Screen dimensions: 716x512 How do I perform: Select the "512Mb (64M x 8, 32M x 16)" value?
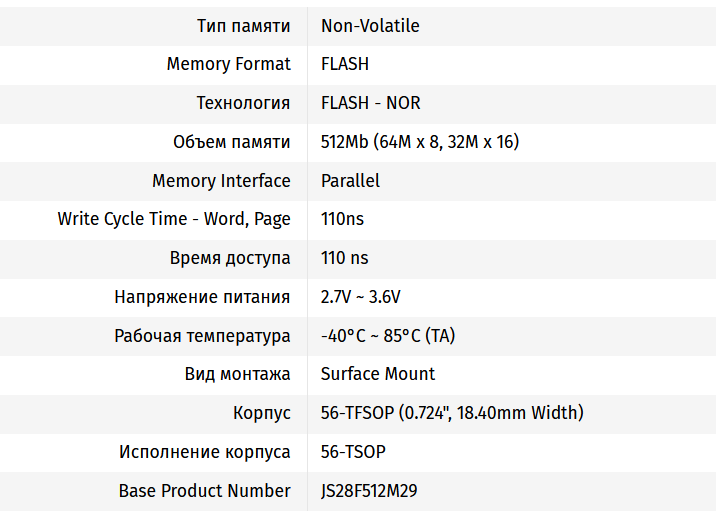(x=419, y=142)
